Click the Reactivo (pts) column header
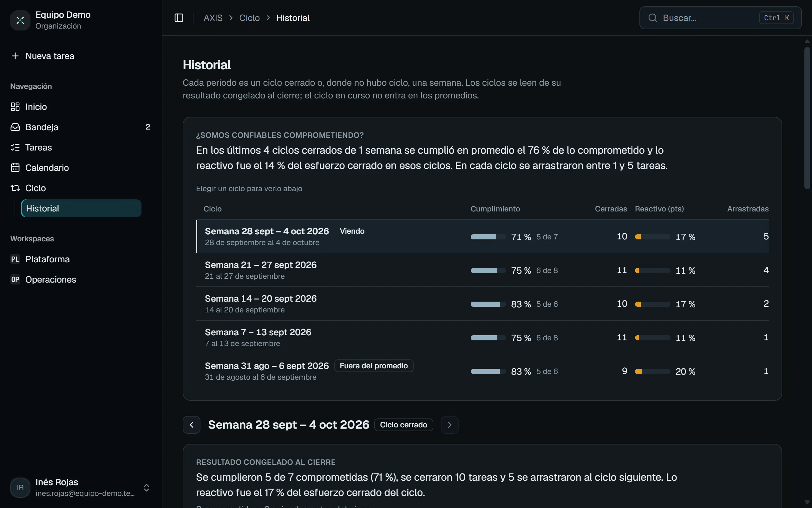812x508 pixels. point(659,209)
